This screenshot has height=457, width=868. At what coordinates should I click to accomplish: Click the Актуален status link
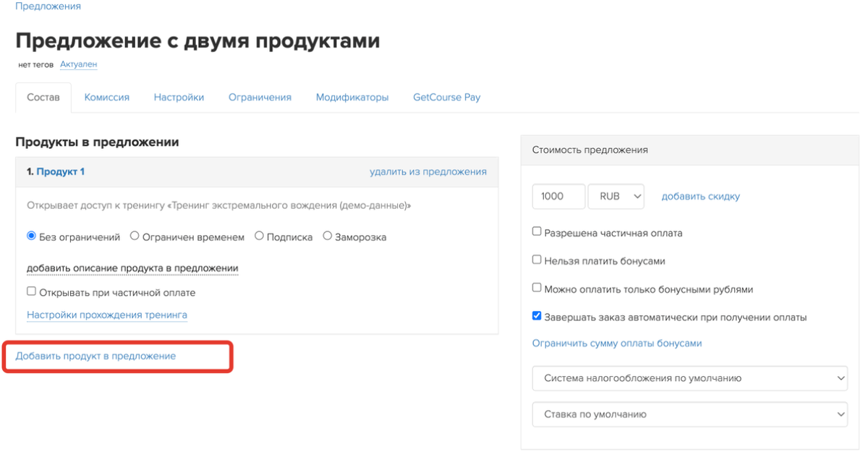click(x=78, y=64)
